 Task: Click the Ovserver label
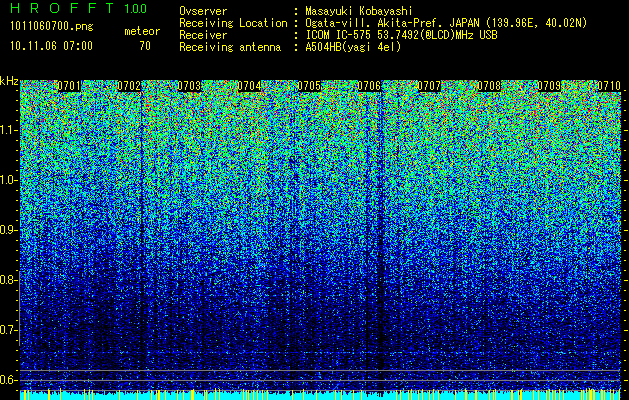point(203,11)
